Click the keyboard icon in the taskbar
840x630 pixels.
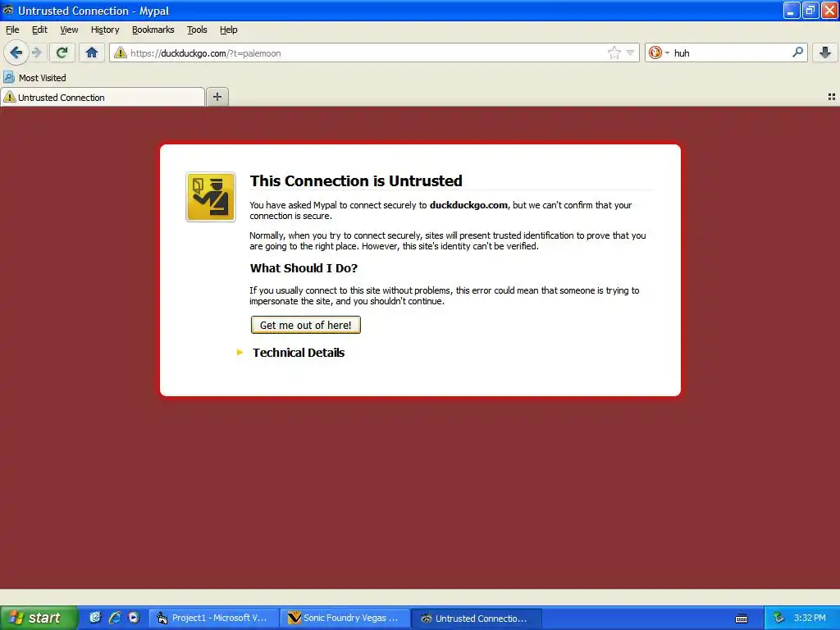click(742, 619)
